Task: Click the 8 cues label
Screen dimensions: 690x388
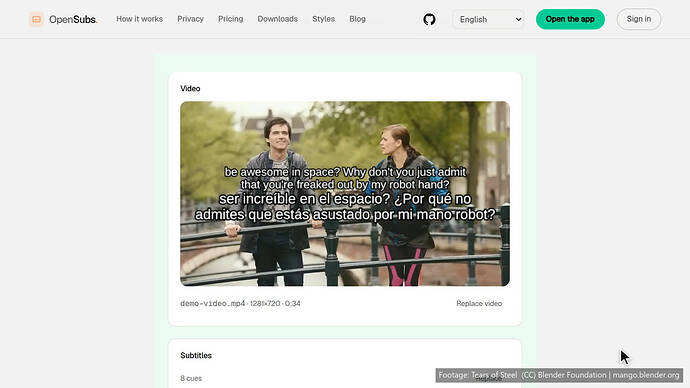Action: pyautogui.click(x=191, y=378)
